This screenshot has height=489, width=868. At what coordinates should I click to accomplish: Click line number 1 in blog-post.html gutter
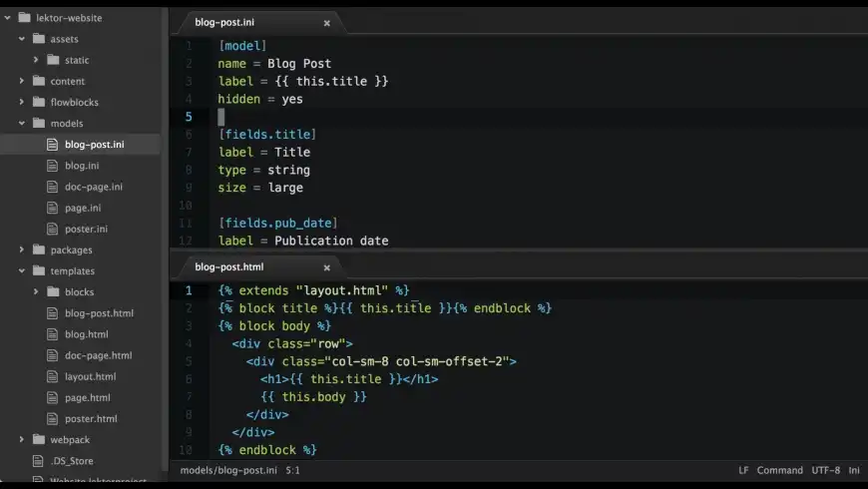click(x=189, y=290)
